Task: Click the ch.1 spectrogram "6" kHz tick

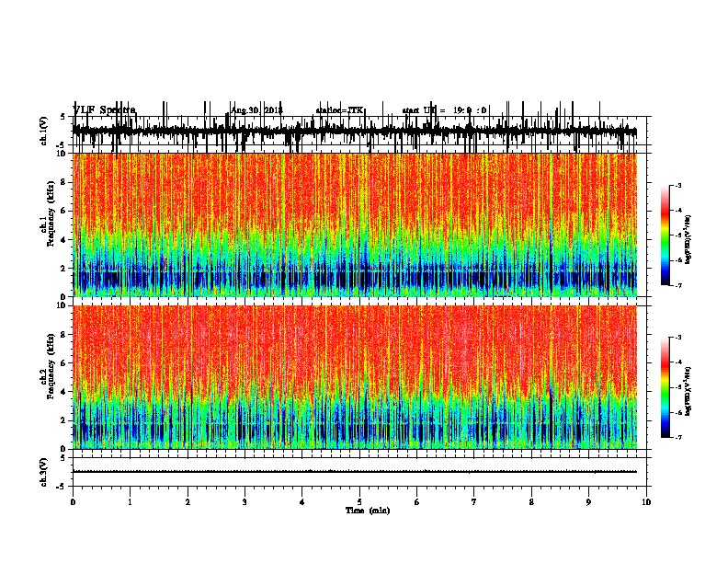Action: click(x=63, y=211)
